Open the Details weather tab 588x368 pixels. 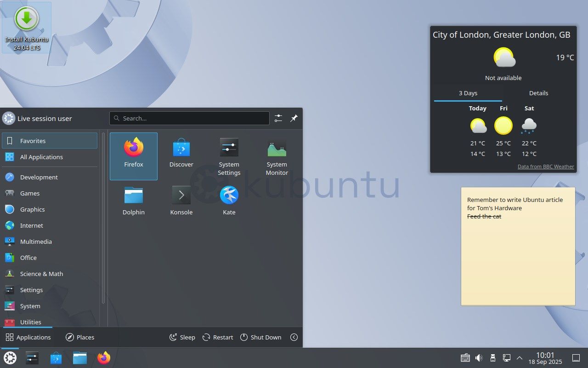pos(538,93)
